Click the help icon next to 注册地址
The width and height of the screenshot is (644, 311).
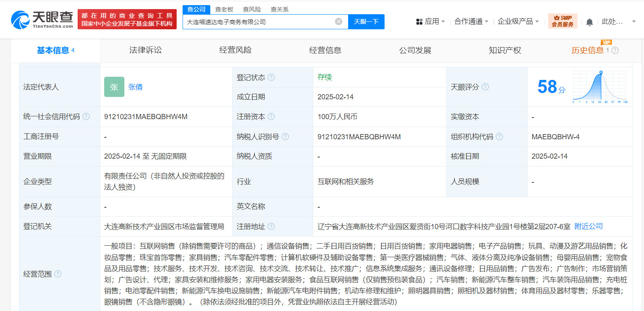click(x=271, y=226)
